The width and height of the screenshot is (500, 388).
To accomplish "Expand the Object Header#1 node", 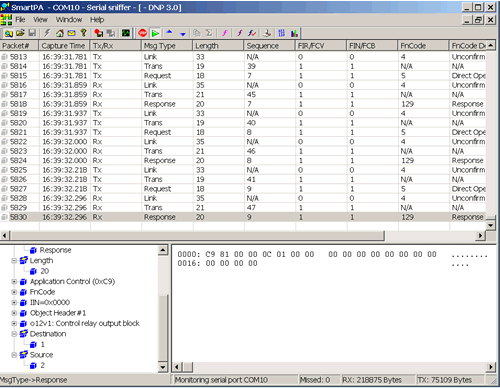I will coord(14,313).
